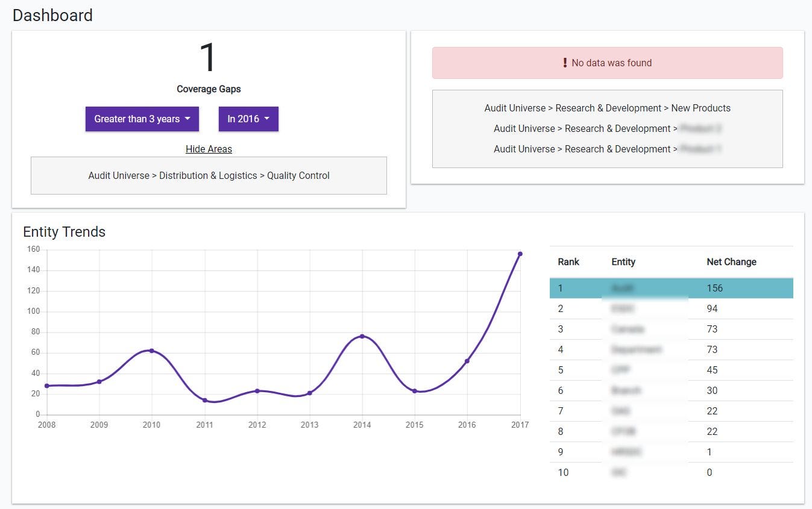This screenshot has height=509, width=812.
Task: Click the 2008 starting data point on the chart
Action: click(x=47, y=386)
